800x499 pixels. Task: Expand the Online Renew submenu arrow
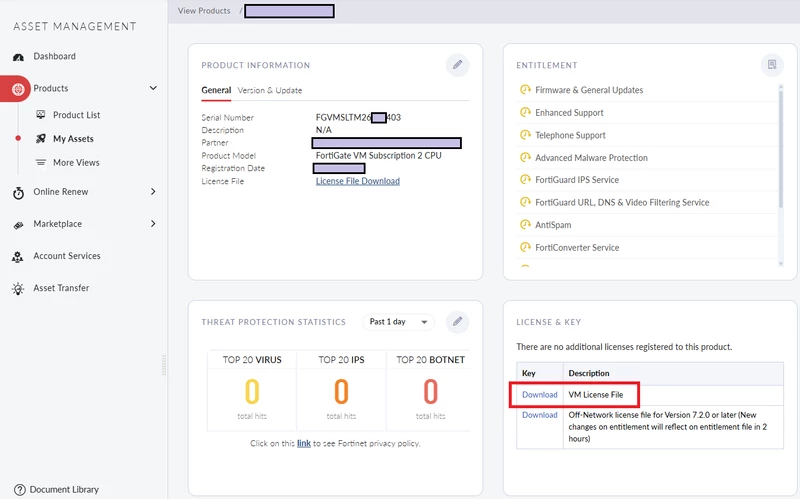coord(153,191)
